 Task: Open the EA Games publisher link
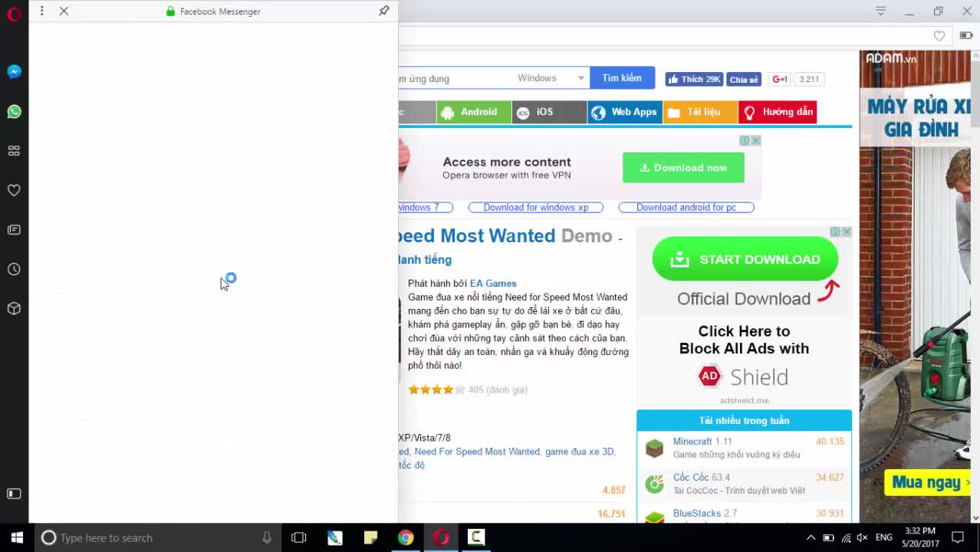(493, 283)
